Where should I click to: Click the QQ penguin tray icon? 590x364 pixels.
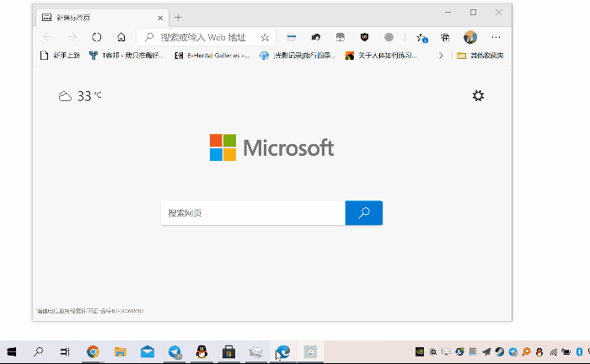click(x=539, y=352)
